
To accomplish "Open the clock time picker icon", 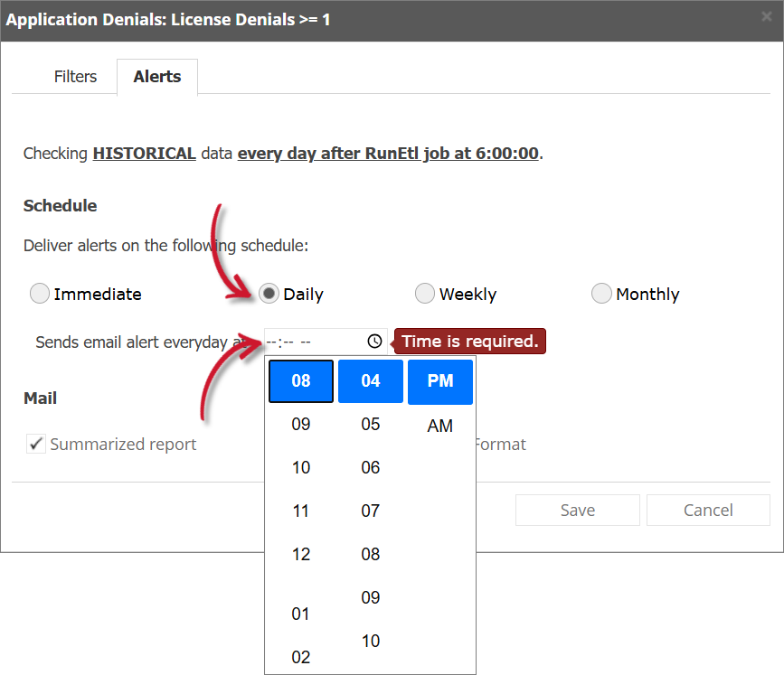I will pos(373,342).
